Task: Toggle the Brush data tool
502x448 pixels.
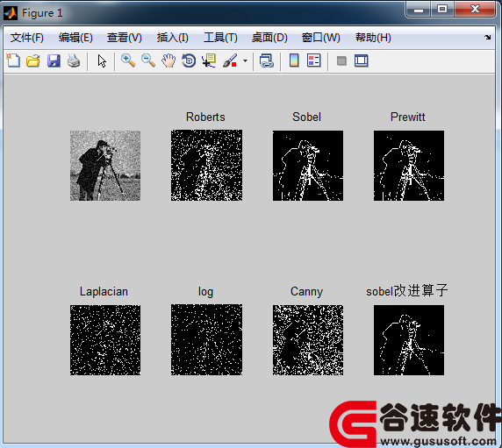Action: click(x=230, y=60)
